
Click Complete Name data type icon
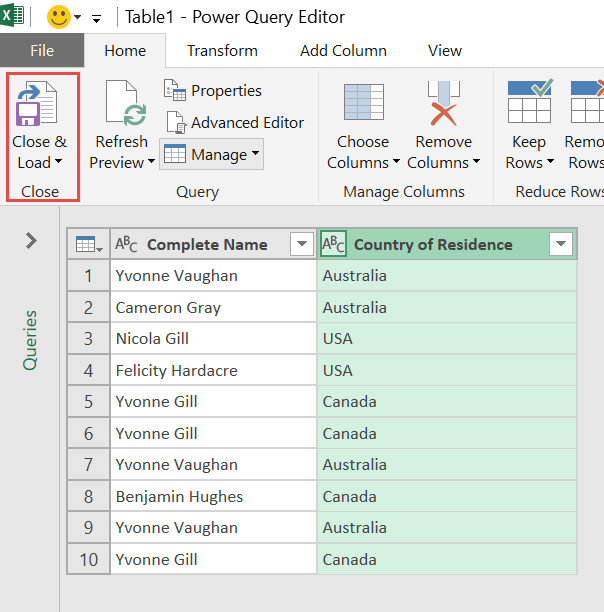click(x=126, y=244)
